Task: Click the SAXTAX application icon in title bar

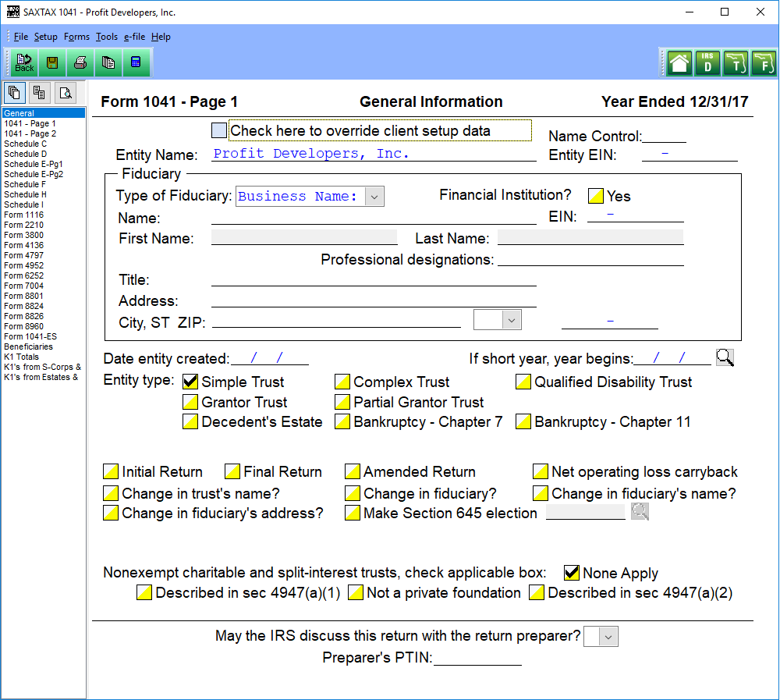Action: pos(13,12)
